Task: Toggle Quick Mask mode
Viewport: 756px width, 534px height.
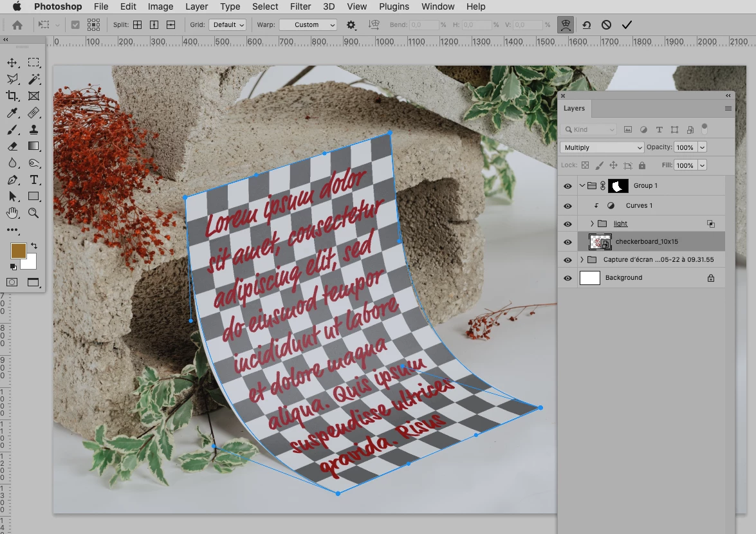Action: point(12,282)
